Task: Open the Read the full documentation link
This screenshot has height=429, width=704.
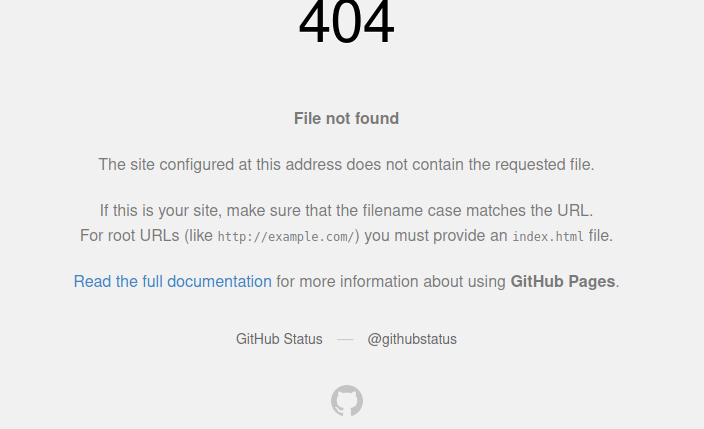Action: click(x=172, y=282)
